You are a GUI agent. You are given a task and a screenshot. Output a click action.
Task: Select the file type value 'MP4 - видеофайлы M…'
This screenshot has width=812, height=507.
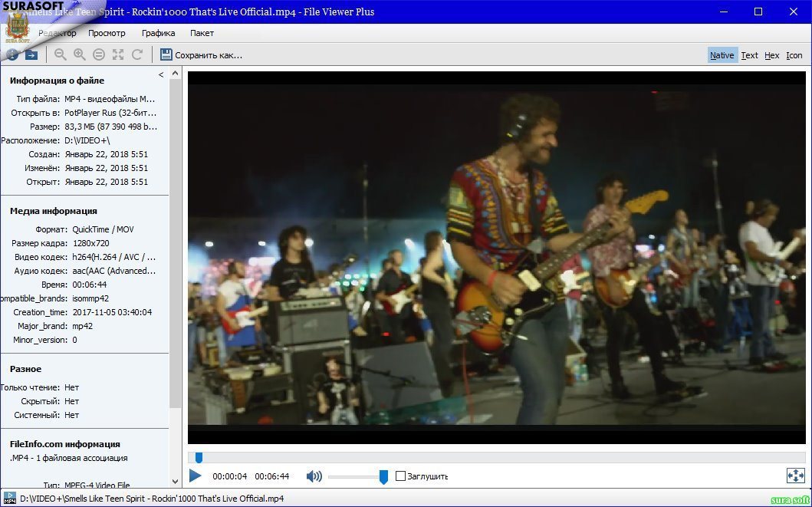click(110, 99)
